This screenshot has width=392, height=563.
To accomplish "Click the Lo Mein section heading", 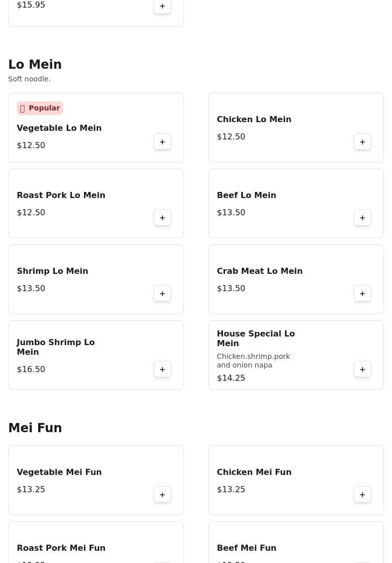I will (35, 65).
